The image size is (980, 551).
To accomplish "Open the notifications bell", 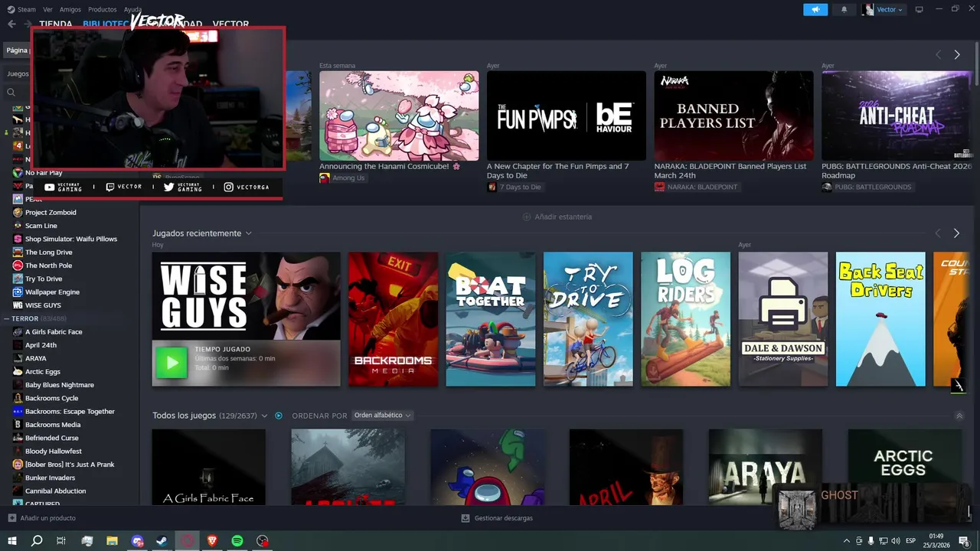I will pyautogui.click(x=844, y=9).
